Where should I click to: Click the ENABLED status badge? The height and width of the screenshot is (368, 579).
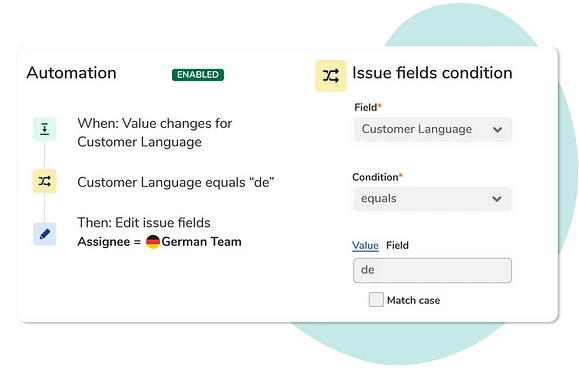pos(198,75)
